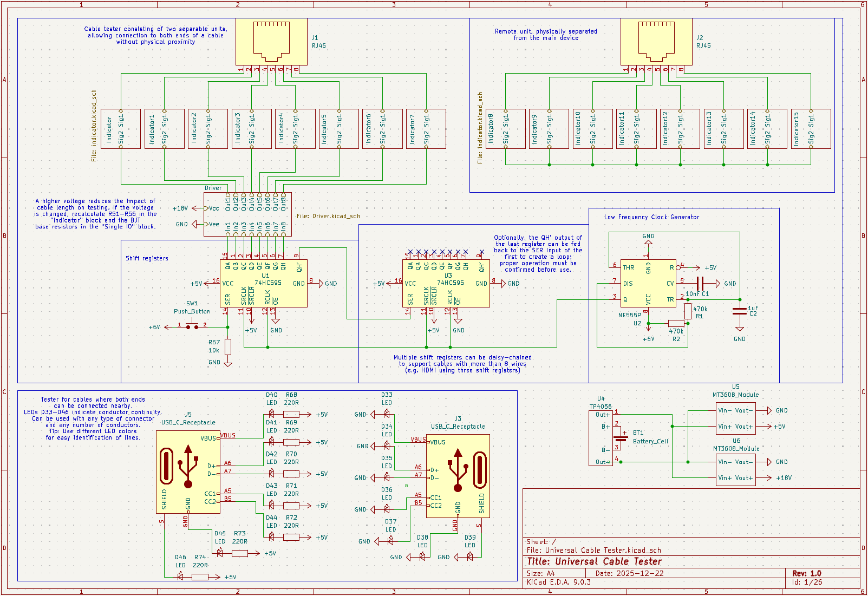Select resistor R74 220R symbol
Viewport: 868px width, 596px height.
click(200, 577)
